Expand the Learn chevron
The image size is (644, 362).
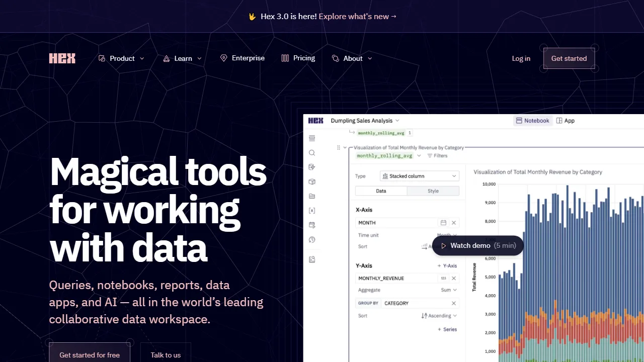tap(199, 58)
